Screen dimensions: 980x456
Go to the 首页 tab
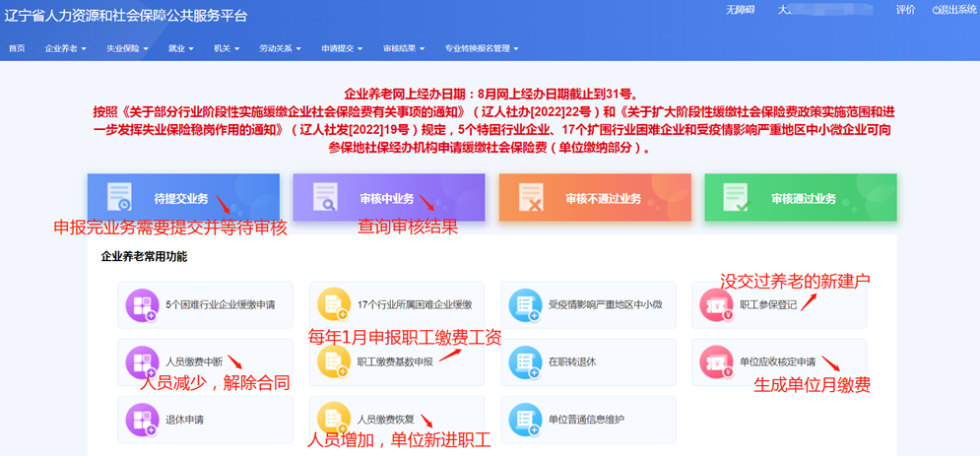17,48
